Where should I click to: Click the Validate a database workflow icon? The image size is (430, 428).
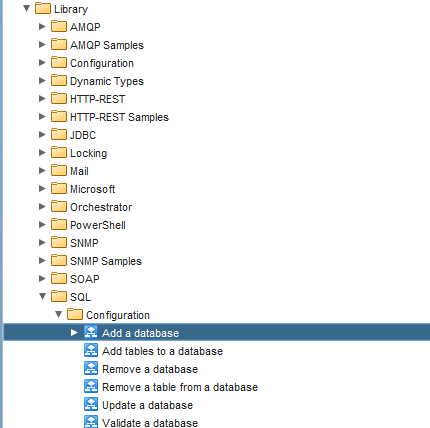pos(91,421)
